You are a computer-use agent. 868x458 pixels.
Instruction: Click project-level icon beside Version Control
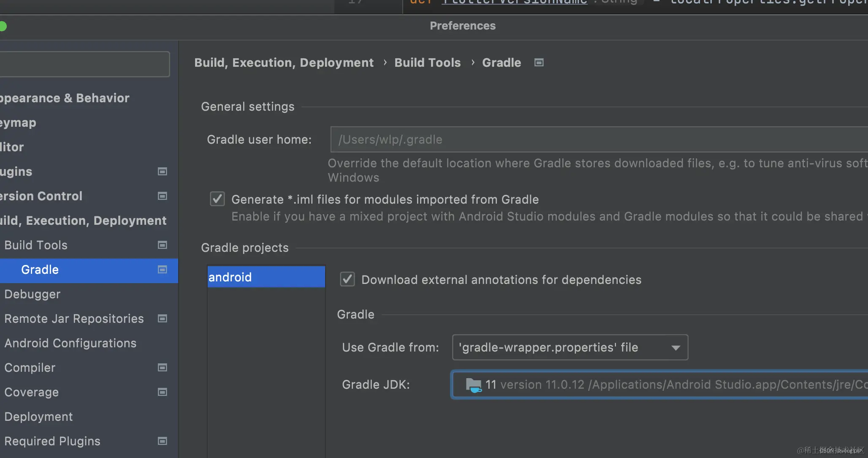(x=162, y=196)
